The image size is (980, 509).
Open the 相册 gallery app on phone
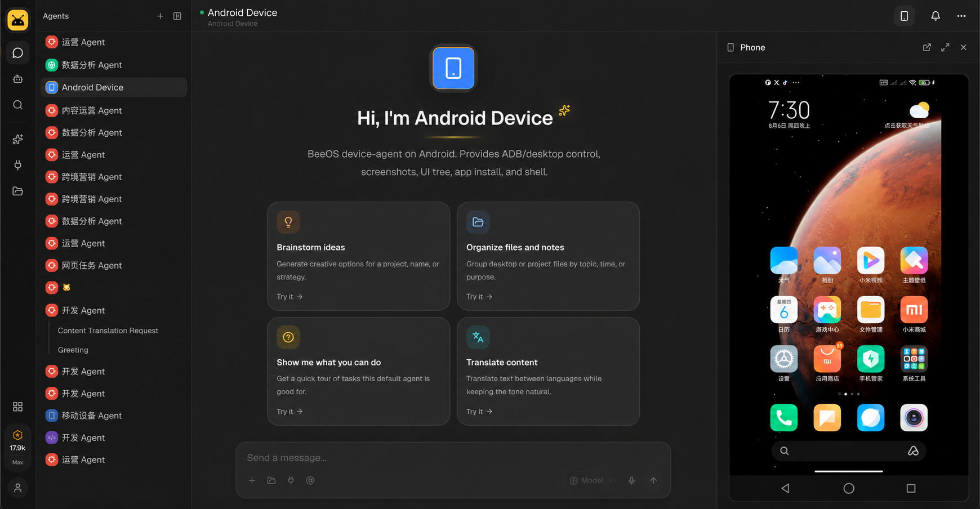point(827,265)
